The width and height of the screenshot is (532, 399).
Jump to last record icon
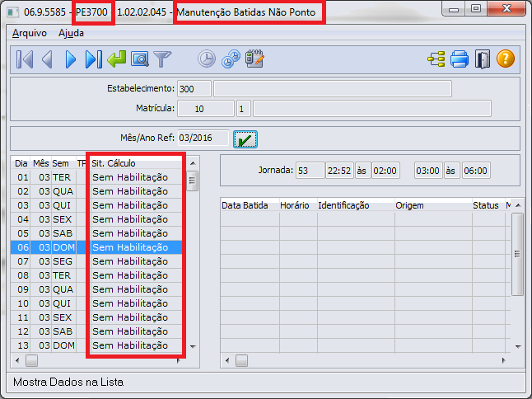pos(94,59)
